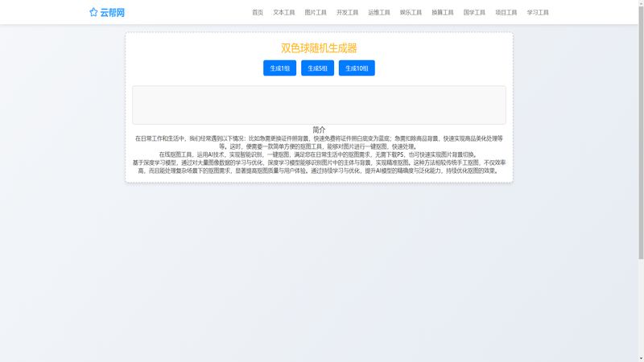The image size is (644, 362).
Task: Click 项目工具 in the top navigation
Action: [x=506, y=13]
